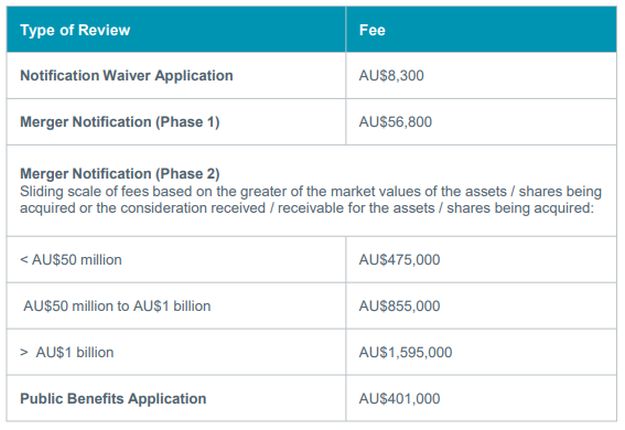Select the 'Public Benefits Application' row label
This screenshot has width=625, height=430.
click(x=113, y=399)
